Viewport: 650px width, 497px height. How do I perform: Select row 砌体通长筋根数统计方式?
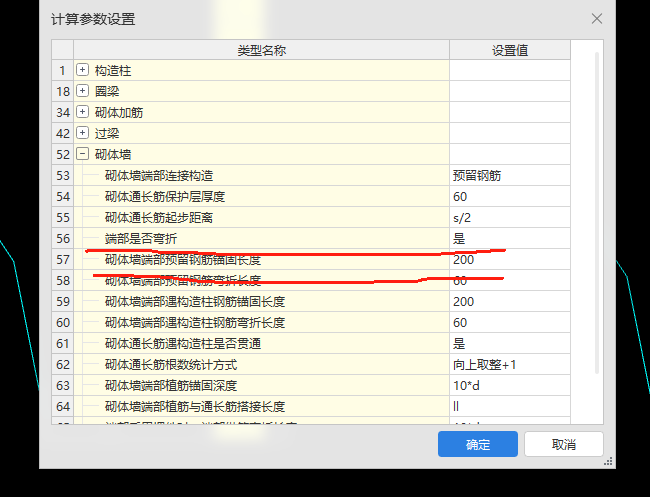[x=262, y=364]
